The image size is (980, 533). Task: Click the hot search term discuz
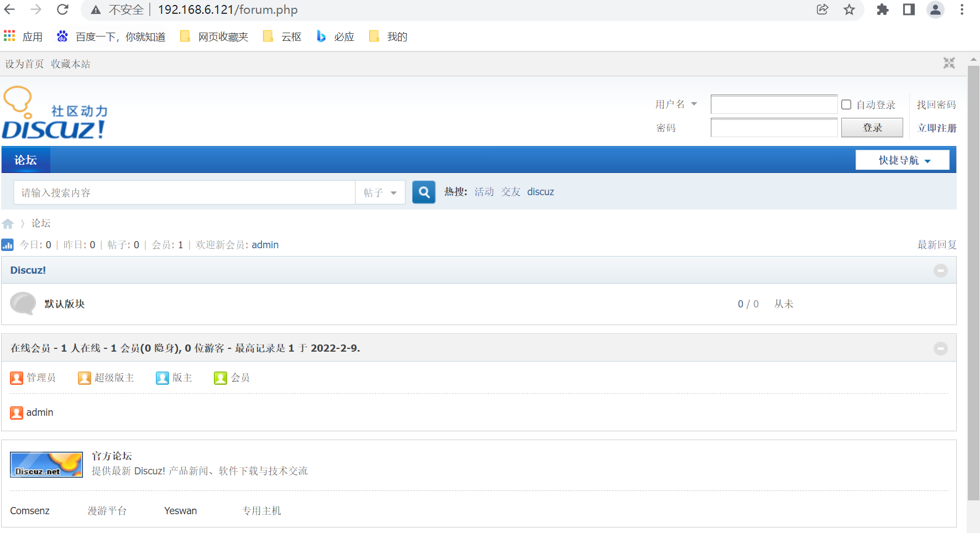coord(541,192)
